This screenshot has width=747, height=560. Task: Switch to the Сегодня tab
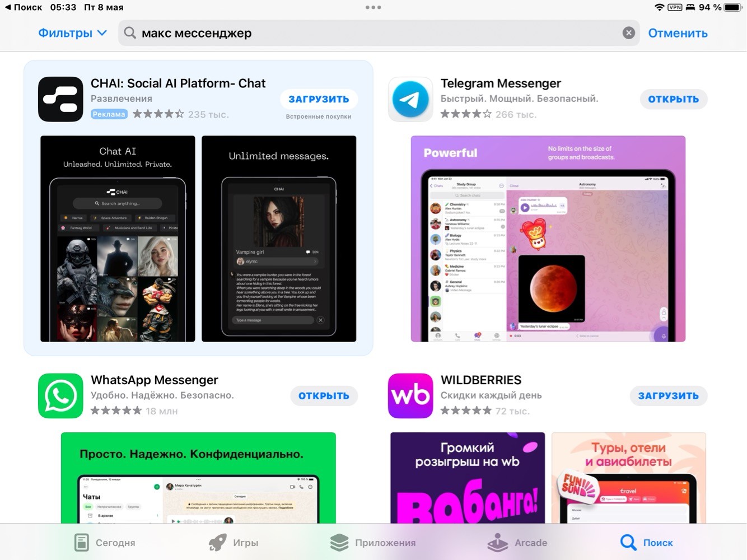point(105,542)
